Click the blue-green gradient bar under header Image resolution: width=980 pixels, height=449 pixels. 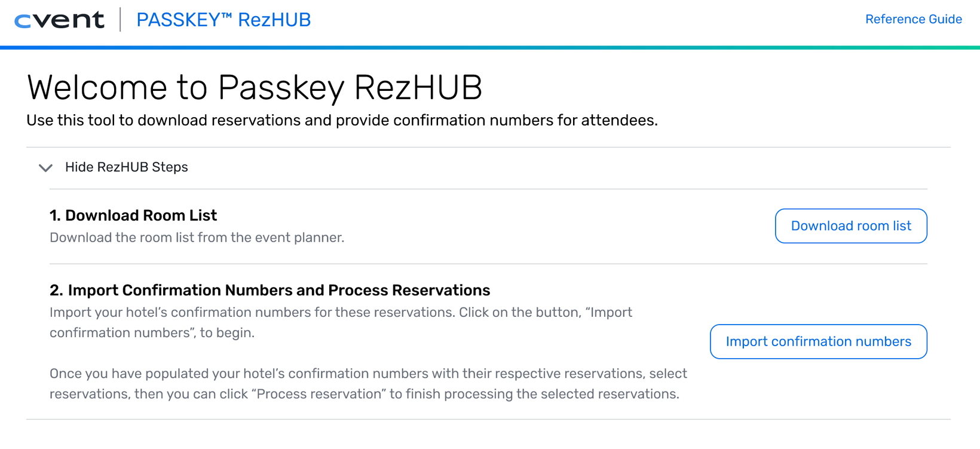(490, 47)
